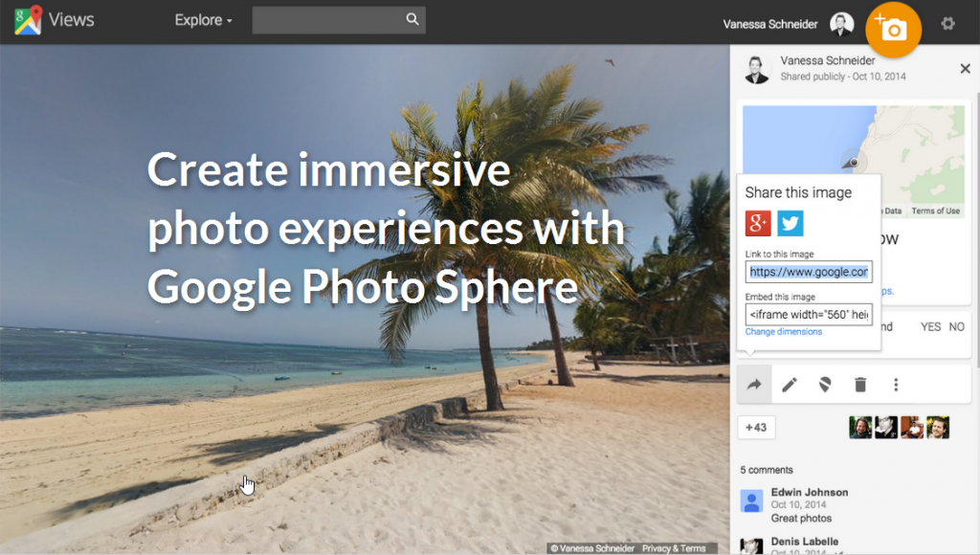Select the link to this image field
980x555 pixels.
[809, 272]
